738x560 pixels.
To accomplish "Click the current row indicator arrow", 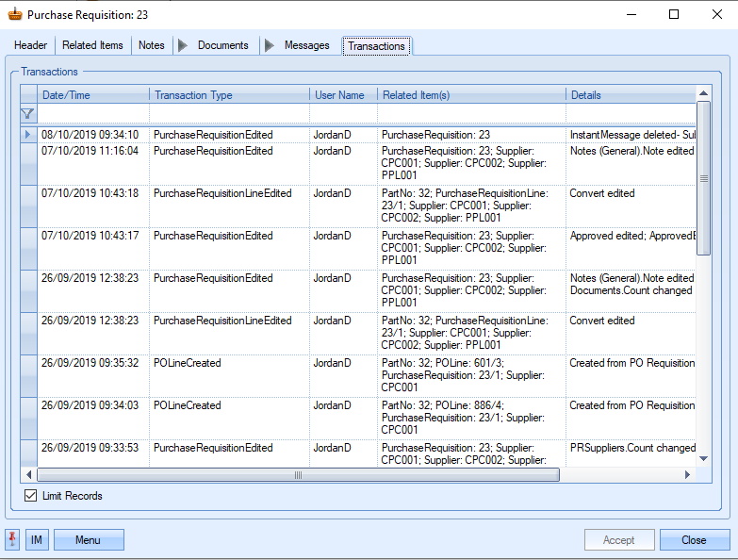I will click(x=27, y=135).
